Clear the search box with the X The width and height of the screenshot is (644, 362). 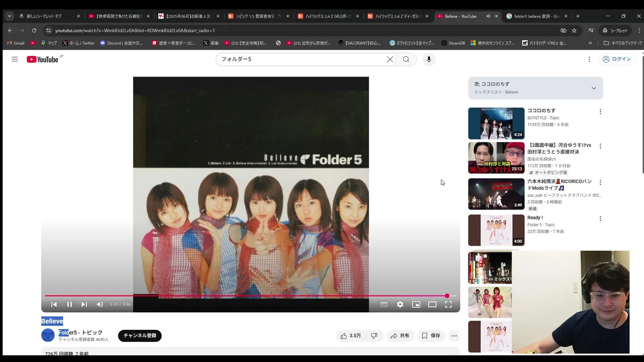tap(390, 59)
